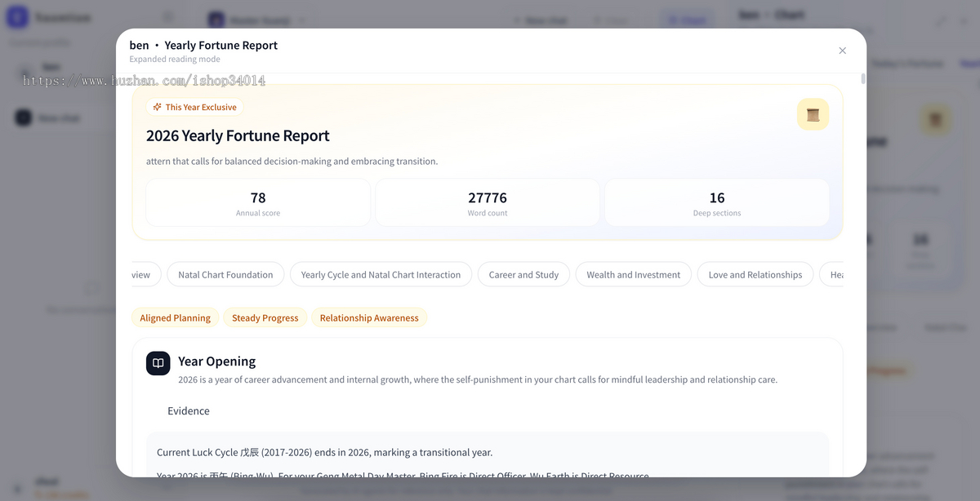
Task: Click the open book icon beside Year Opening
Action: click(158, 363)
